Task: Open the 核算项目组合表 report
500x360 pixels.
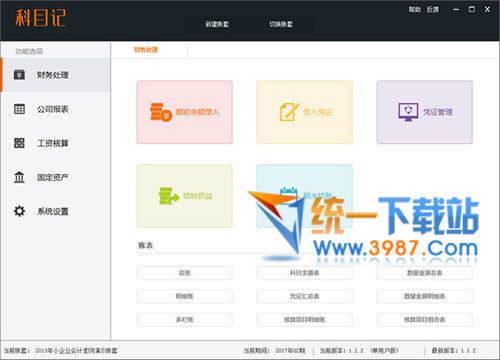Action: point(424,319)
